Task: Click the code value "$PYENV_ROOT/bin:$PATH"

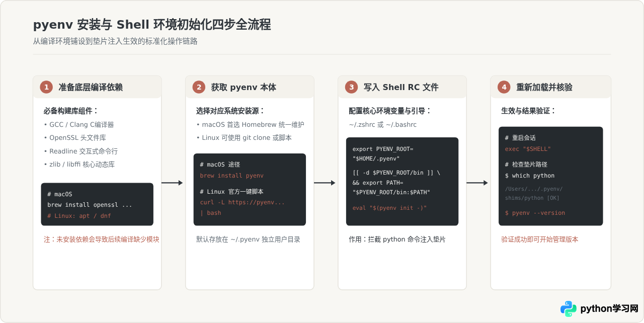Action: click(x=391, y=192)
